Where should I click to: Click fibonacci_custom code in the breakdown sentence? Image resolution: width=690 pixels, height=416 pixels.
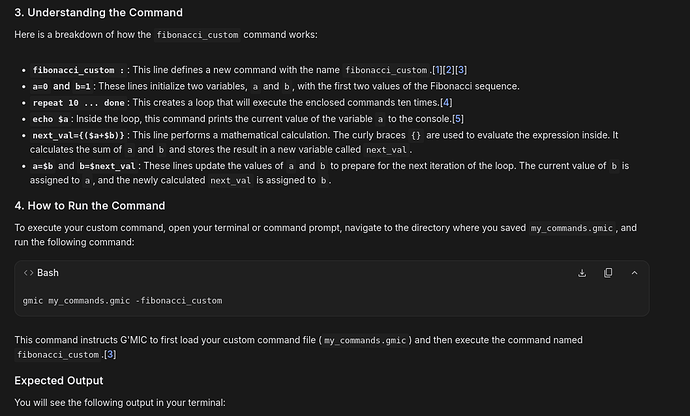point(196,35)
